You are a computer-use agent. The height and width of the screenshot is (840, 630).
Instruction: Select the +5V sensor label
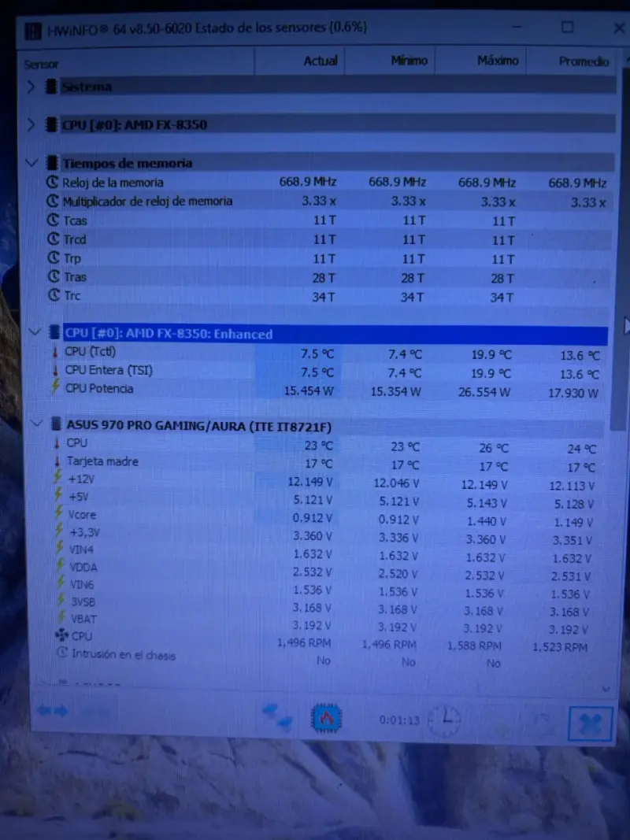(78, 497)
